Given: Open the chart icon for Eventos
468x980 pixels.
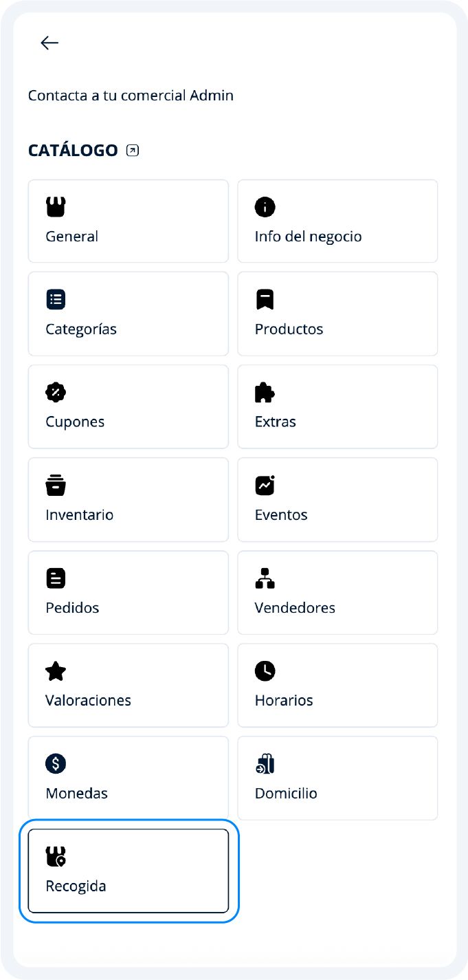Looking at the screenshot, I should (x=265, y=485).
